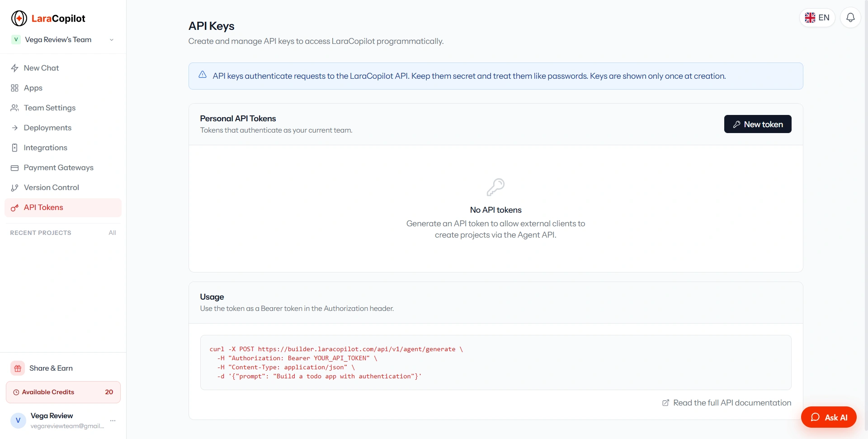Click the clock icon in Available Credits

(16, 392)
